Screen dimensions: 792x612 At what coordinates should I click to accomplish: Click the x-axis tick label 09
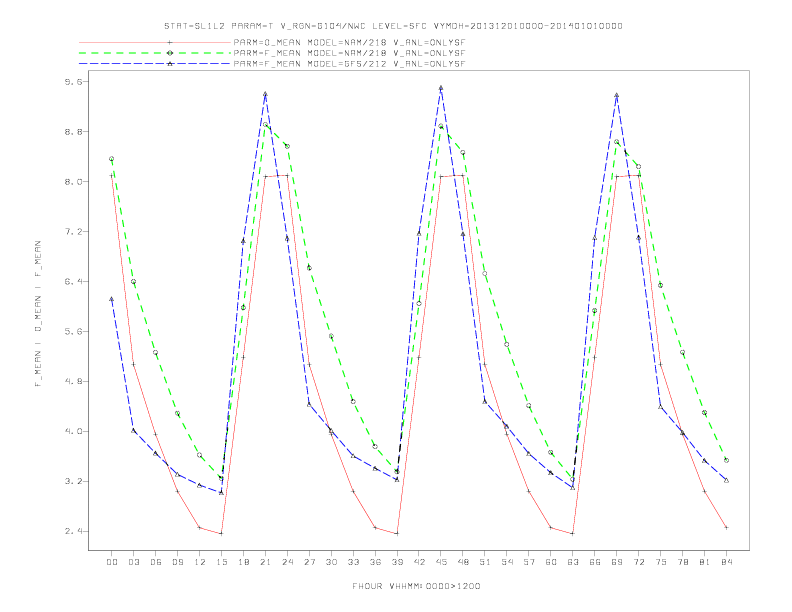click(x=177, y=562)
